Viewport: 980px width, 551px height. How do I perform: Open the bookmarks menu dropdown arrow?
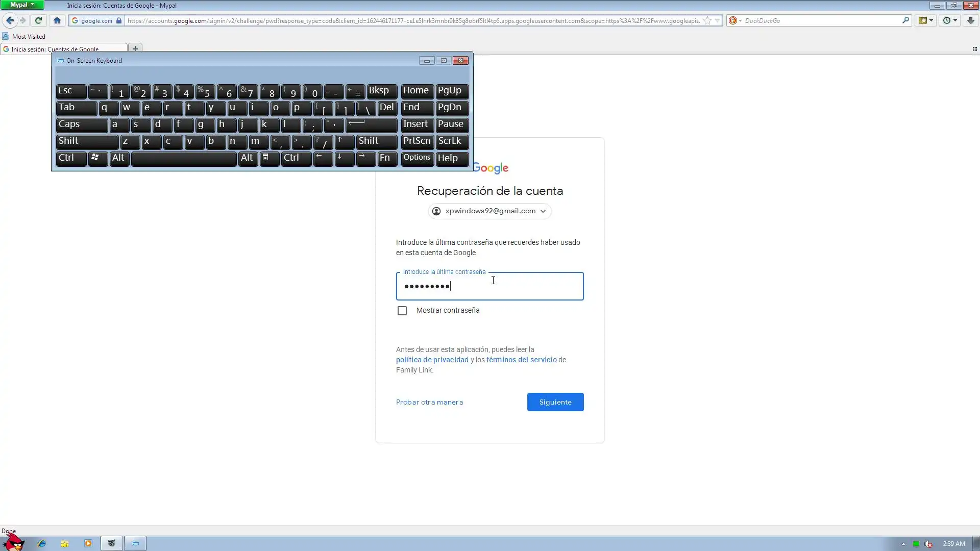point(931,20)
